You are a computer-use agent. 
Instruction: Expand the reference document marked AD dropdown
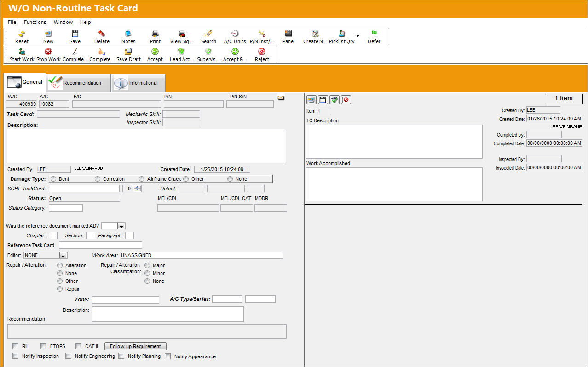[121, 226]
